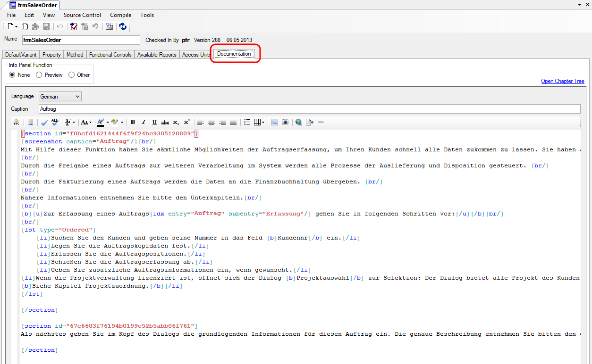Click the padlock check-out icon
The width and height of the screenshot is (592, 364).
tap(85, 27)
